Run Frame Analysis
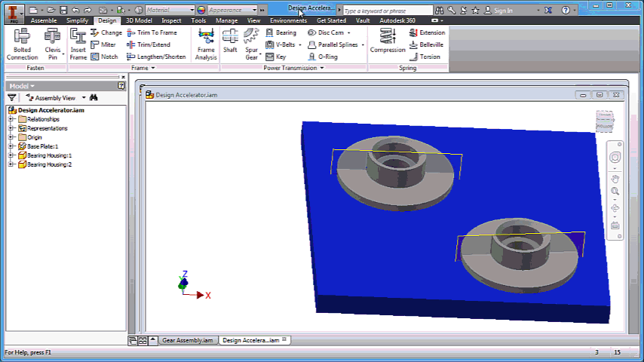644x362 pixels. tap(206, 44)
